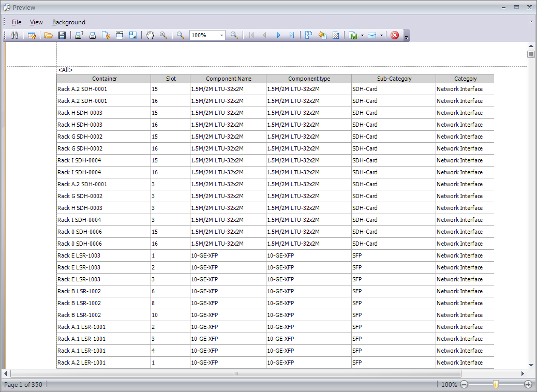Image resolution: width=537 pixels, height=392 pixels.
Task: Open the zoom percentage combo box arrow
Action: click(x=221, y=35)
